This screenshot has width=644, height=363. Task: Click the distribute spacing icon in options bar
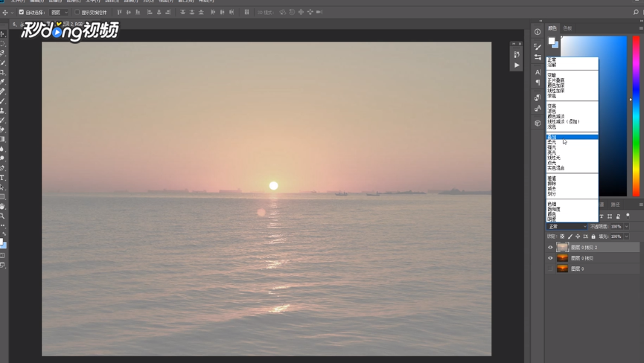247,13
